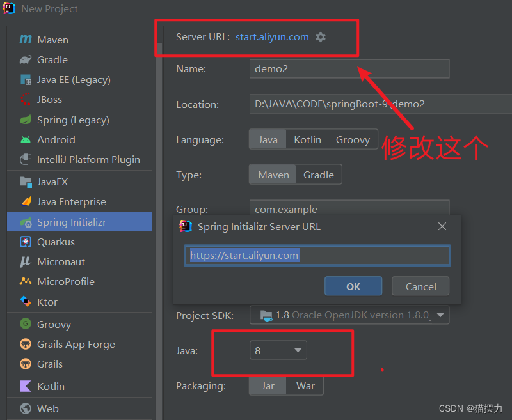Click the Kotlin logo icon
Viewport: 512px width, 420px height.
point(26,386)
